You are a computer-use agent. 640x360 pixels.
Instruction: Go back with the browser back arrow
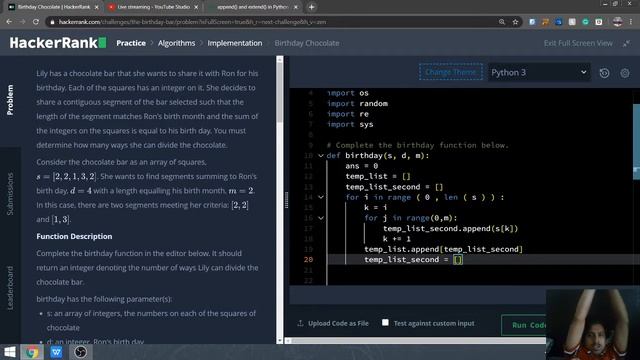tap(9, 22)
